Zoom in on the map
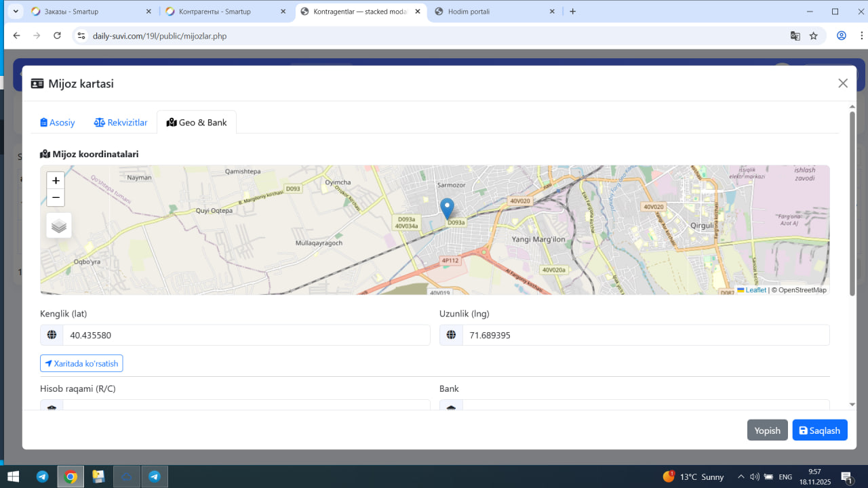This screenshot has height=488, width=868. coord(56,181)
